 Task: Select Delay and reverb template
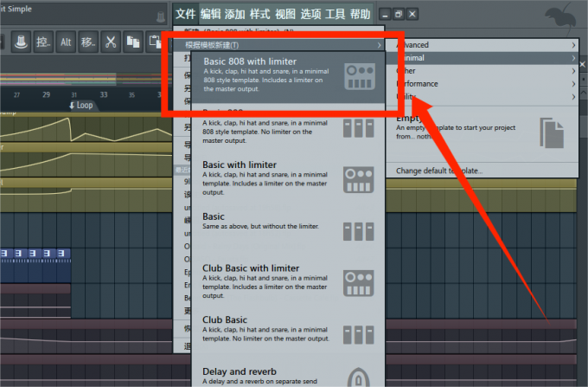[x=288, y=375]
